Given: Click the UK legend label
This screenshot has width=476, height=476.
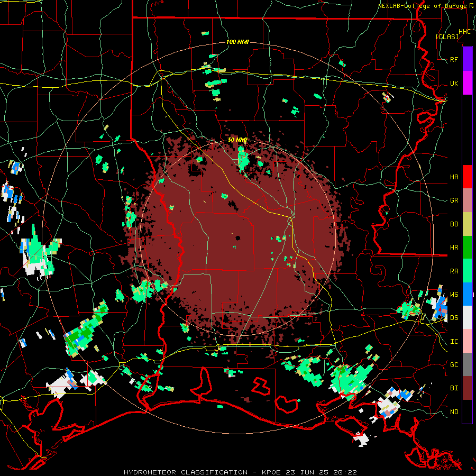Looking at the screenshot, I should 454,83.
